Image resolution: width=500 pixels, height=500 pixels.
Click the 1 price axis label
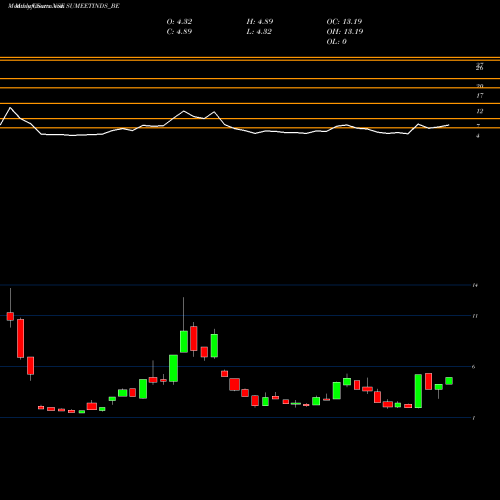tap(474, 418)
